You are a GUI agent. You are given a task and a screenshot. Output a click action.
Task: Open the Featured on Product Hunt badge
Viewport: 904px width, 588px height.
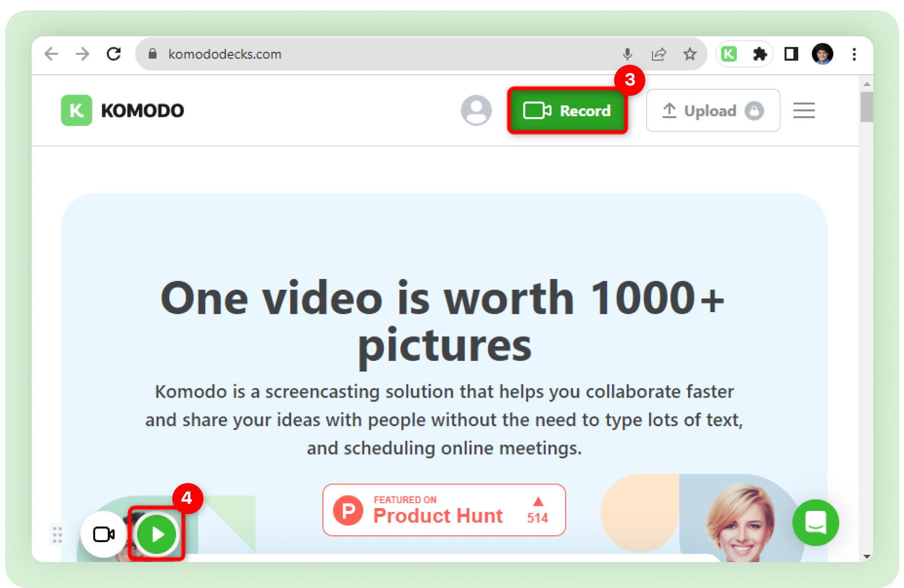444,510
